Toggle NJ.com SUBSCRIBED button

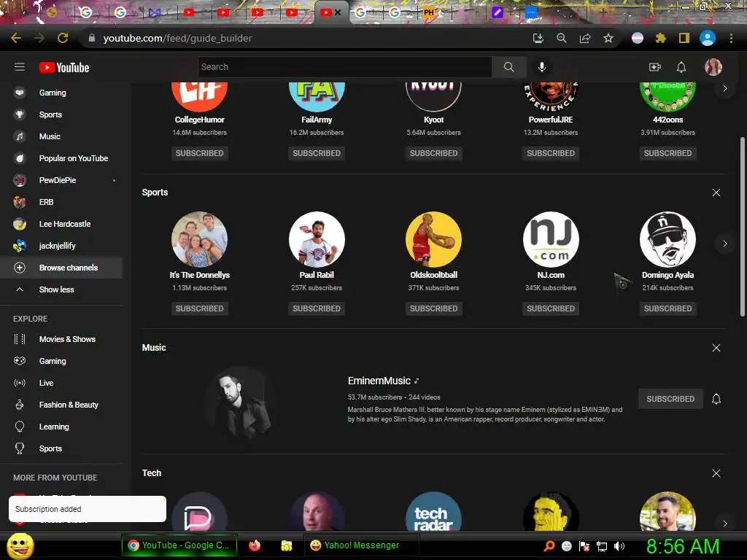click(551, 308)
